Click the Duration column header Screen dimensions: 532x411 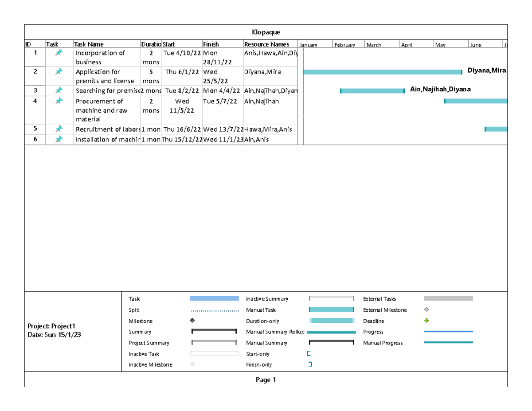[151, 44]
